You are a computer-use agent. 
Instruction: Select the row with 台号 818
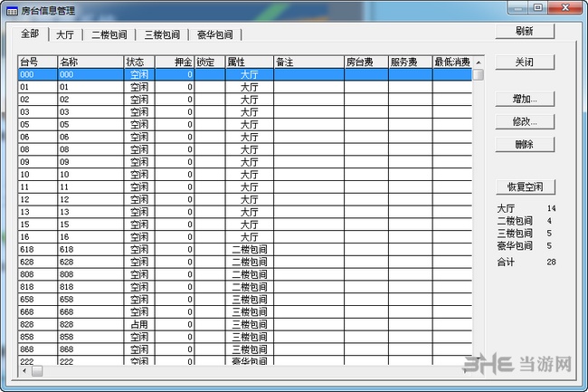click(x=245, y=287)
